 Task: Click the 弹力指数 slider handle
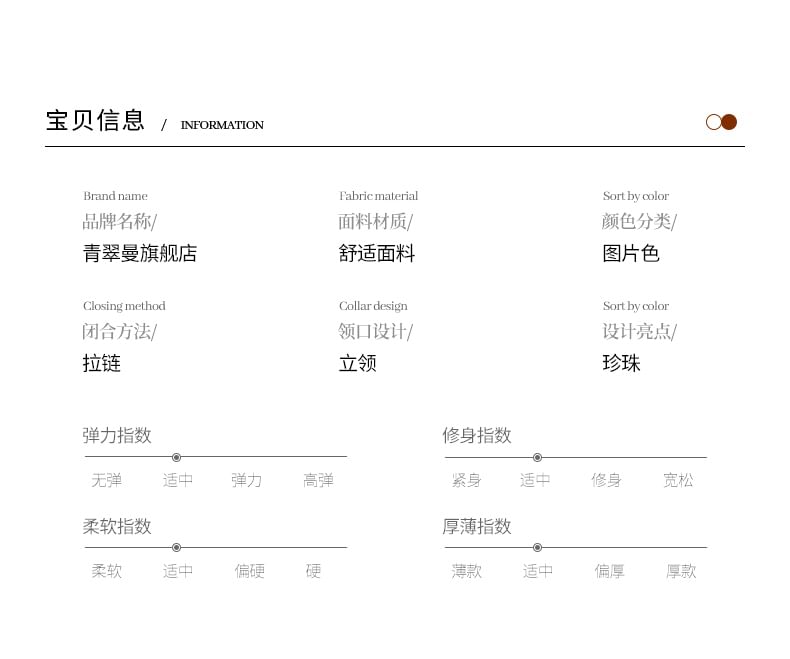click(176, 457)
